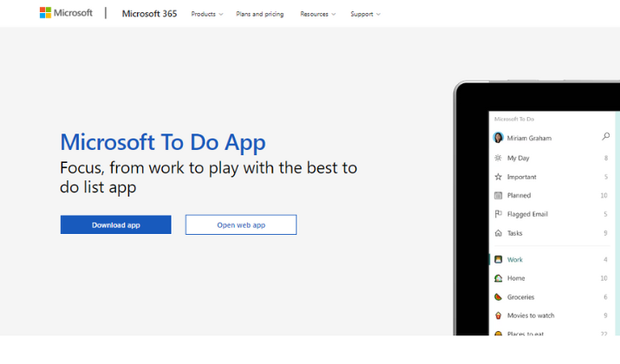Image resolution: width=620 pixels, height=364 pixels.
Task: Select the Movies to watch popcorn icon
Action: [499, 315]
